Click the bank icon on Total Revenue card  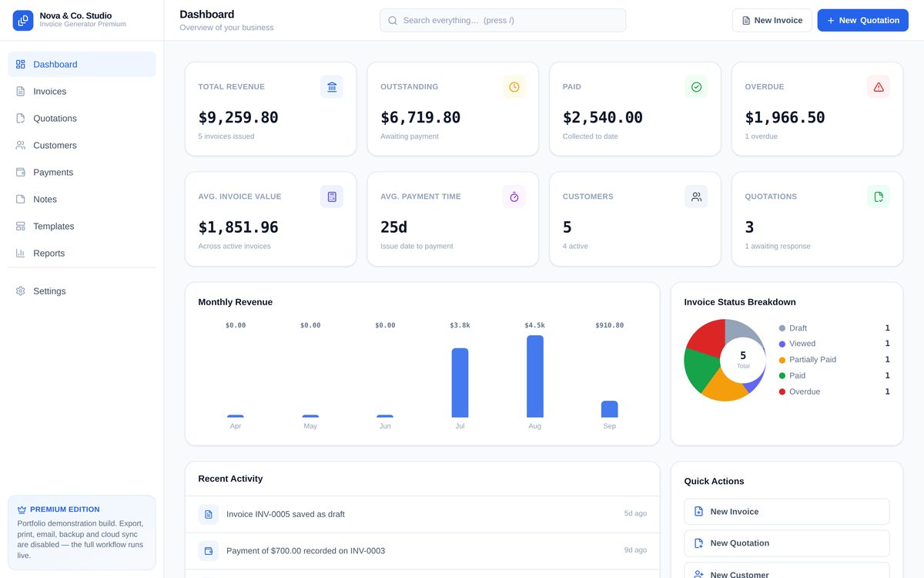(x=332, y=87)
